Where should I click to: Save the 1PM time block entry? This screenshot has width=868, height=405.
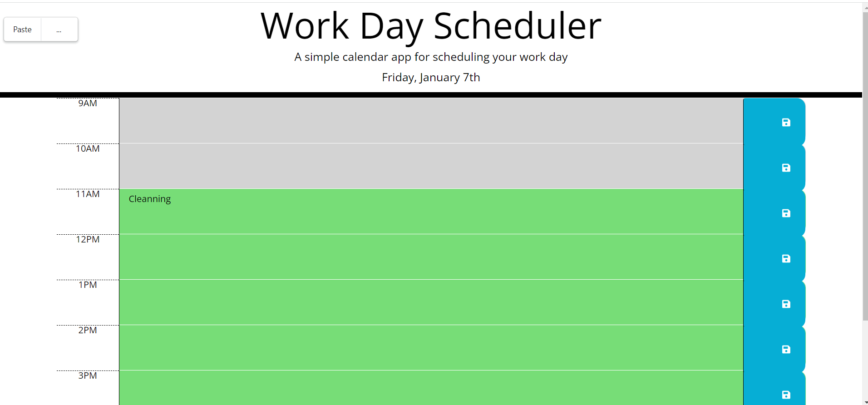click(786, 304)
